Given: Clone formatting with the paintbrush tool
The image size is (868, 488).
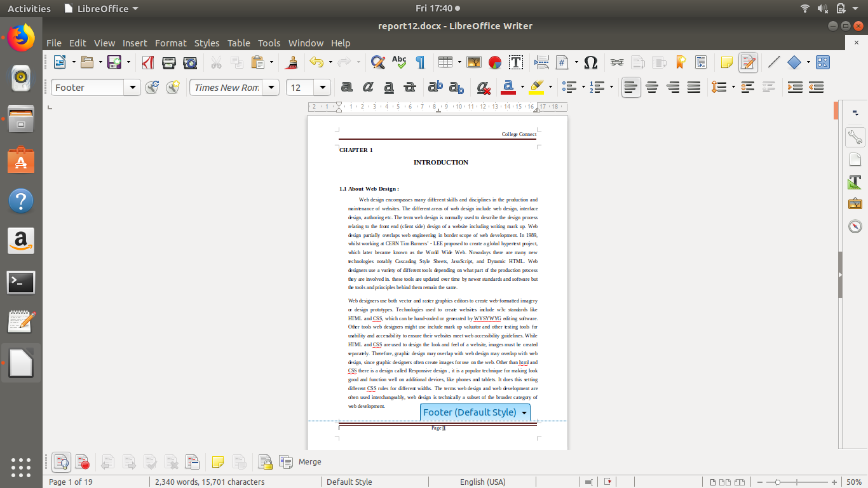Looking at the screenshot, I should (x=291, y=62).
